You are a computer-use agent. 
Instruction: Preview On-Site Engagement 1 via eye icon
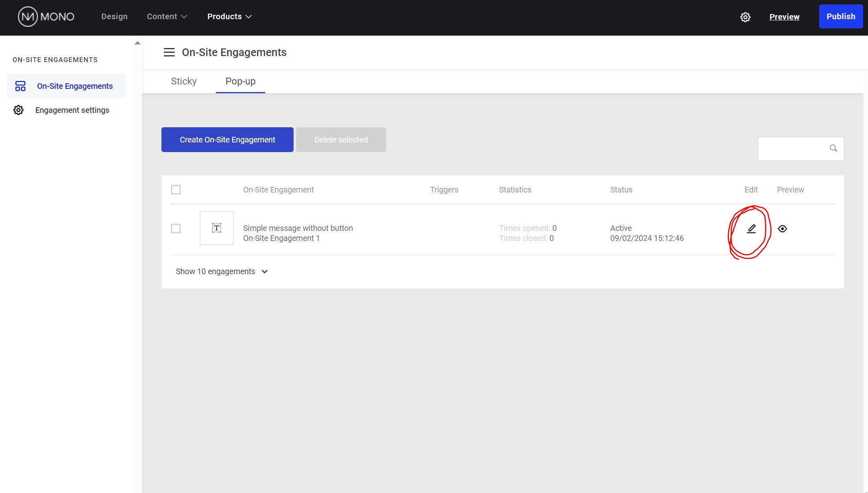coord(782,229)
